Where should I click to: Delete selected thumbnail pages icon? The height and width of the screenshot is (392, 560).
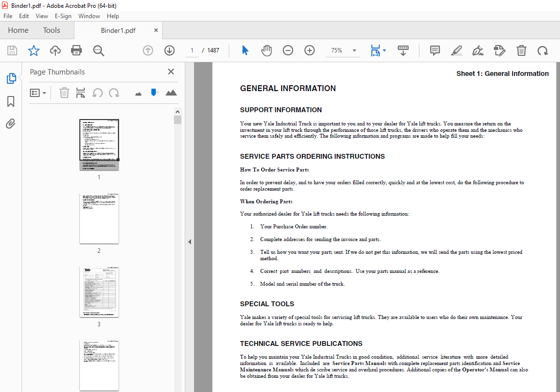(64, 93)
